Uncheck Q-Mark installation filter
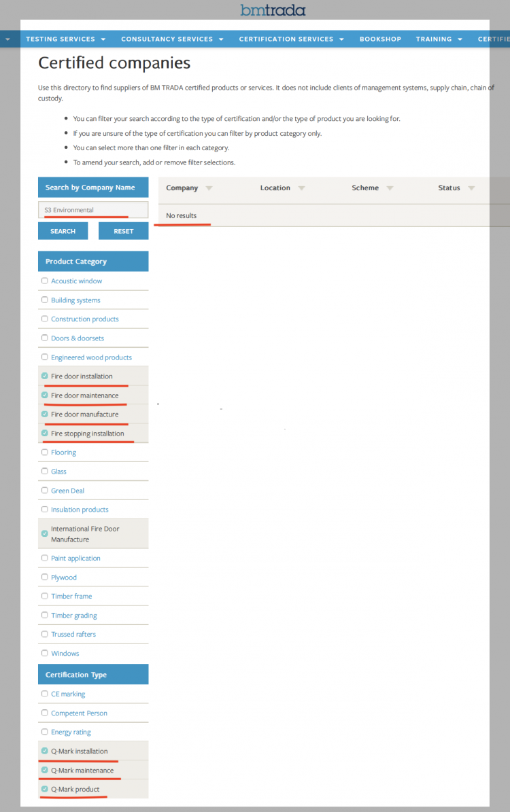This screenshot has width=510, height=812. pyautogui.click(x=45, y=750)
